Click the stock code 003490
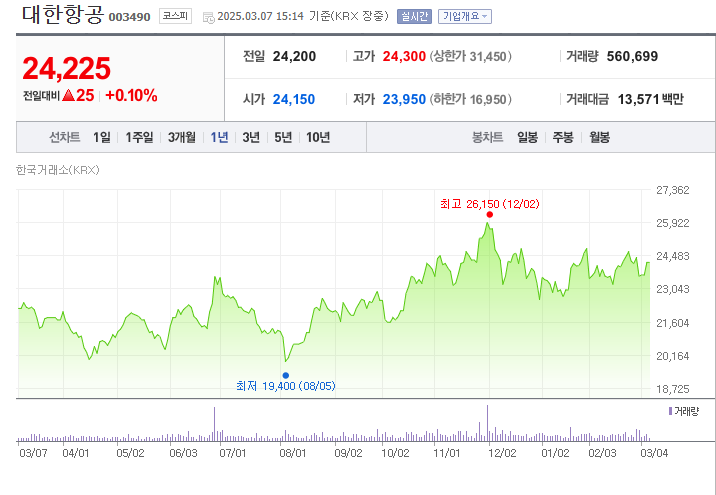Screen dimensions: 716x495 coord(130,17)
